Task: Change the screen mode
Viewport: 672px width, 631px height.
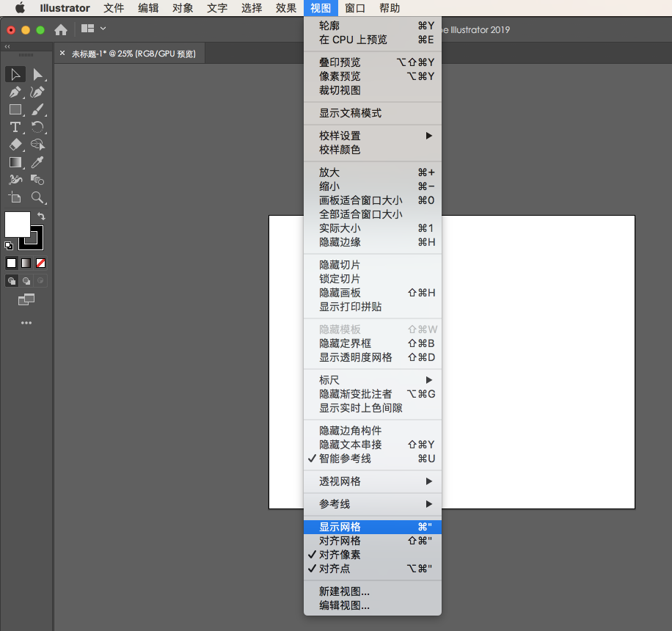Action: pos(26,299)
